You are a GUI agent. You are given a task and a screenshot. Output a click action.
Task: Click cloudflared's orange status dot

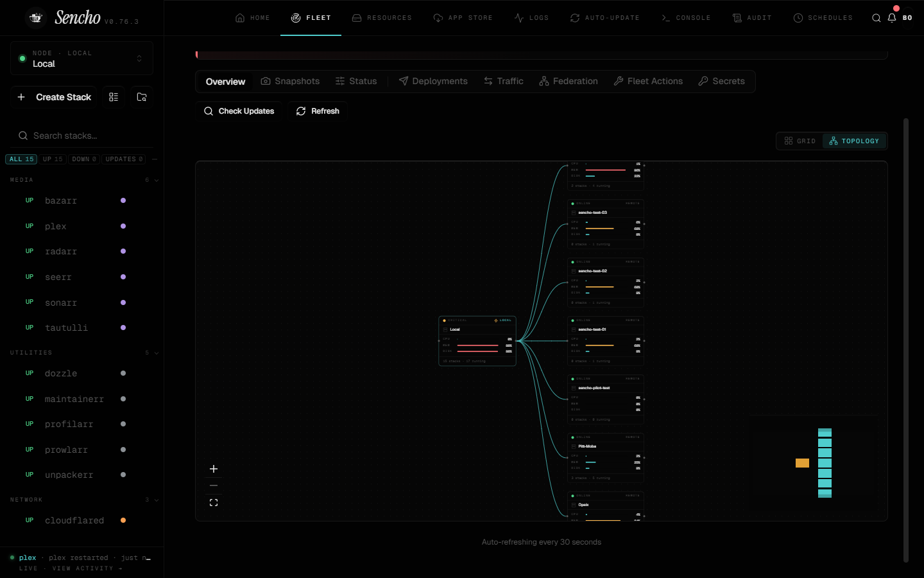coord(123,520)
